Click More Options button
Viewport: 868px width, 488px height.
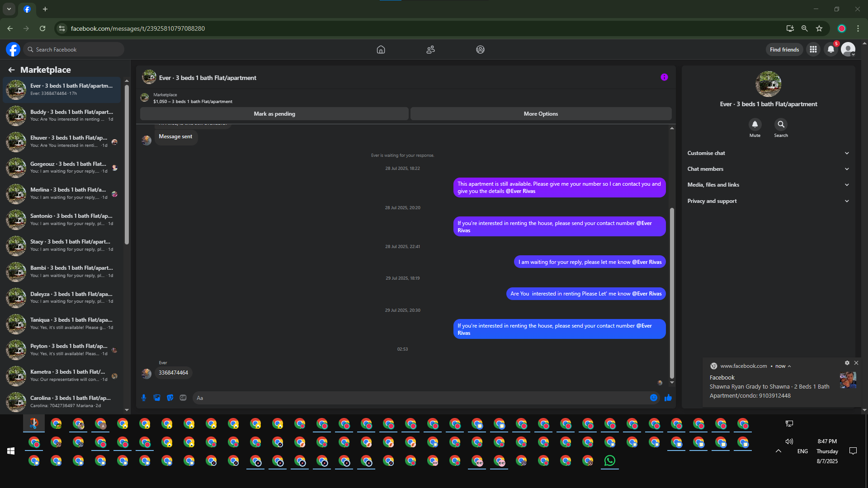click(x=541, y=114)
